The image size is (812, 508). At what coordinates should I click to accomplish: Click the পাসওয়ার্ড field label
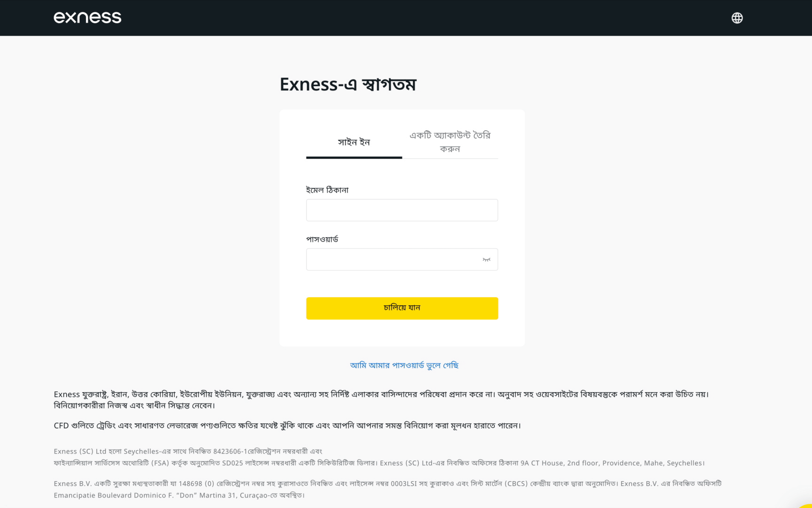pyautogui.click(x=322, y=239)
